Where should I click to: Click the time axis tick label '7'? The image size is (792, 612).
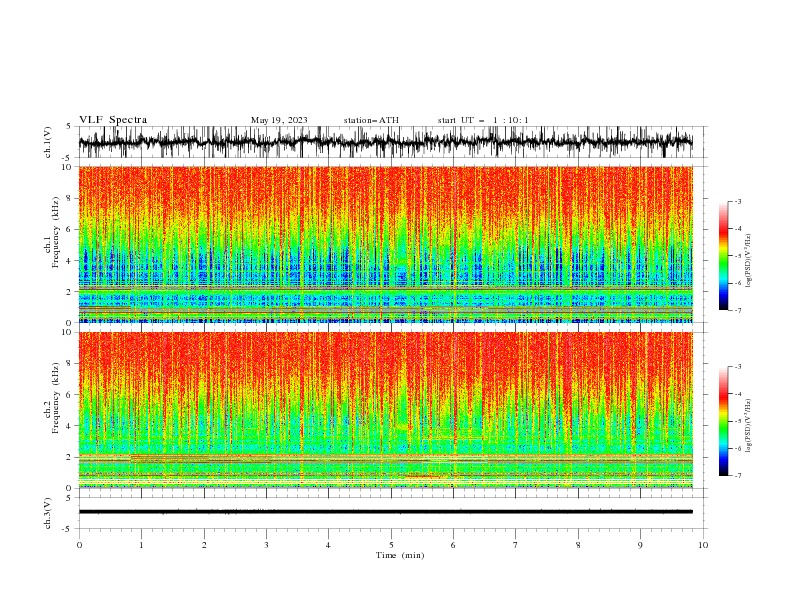click(x=516, y=545)
